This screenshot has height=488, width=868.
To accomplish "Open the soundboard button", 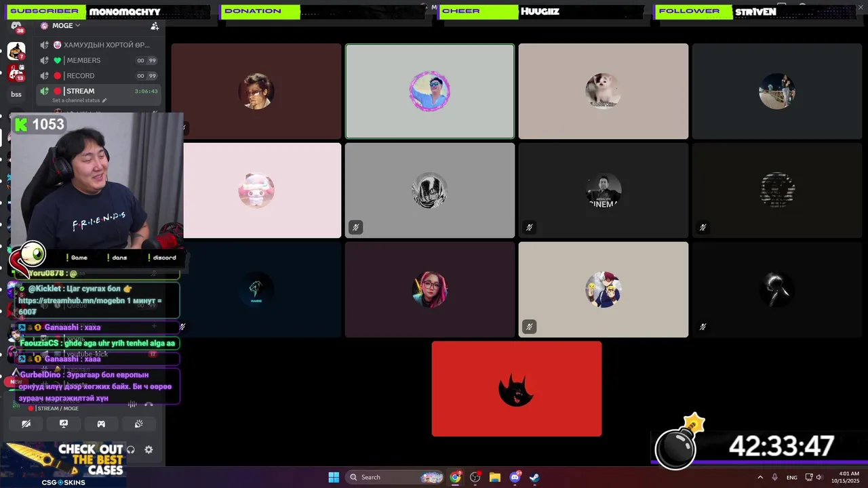I will point(138,424).
